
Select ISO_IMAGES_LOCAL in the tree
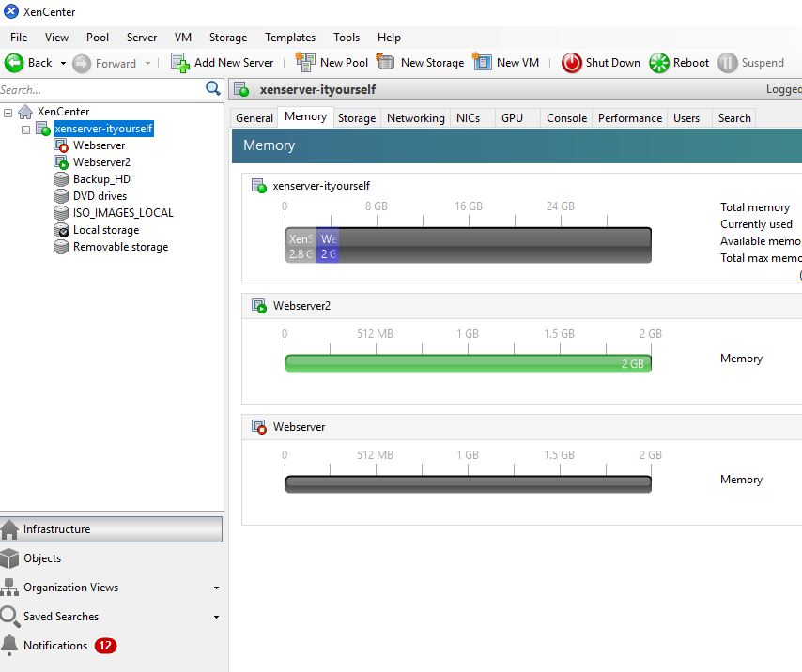pos(123,213)
